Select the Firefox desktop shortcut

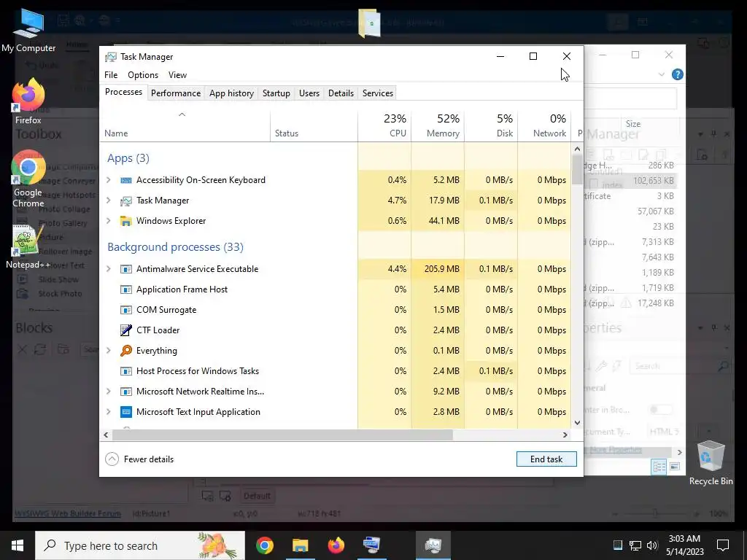pos(28,102)
